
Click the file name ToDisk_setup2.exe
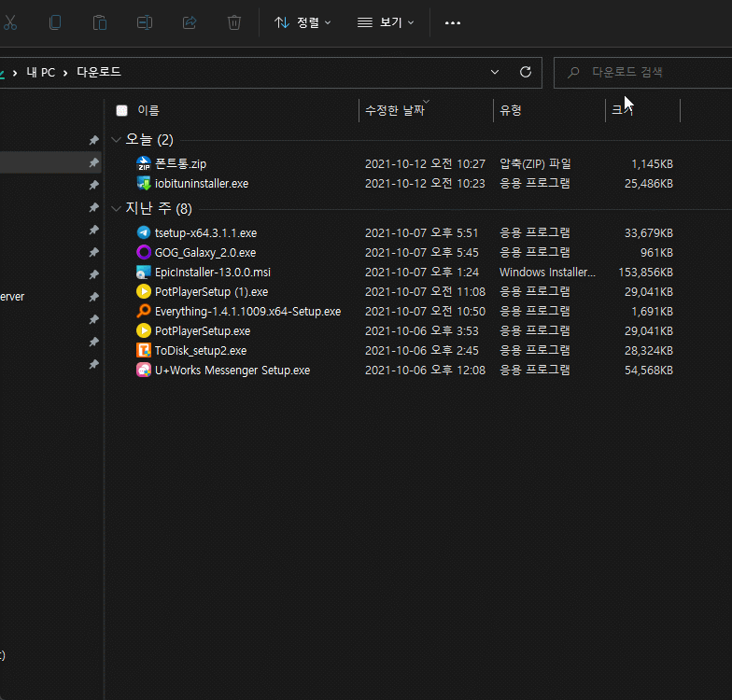[x=201, y=351]
